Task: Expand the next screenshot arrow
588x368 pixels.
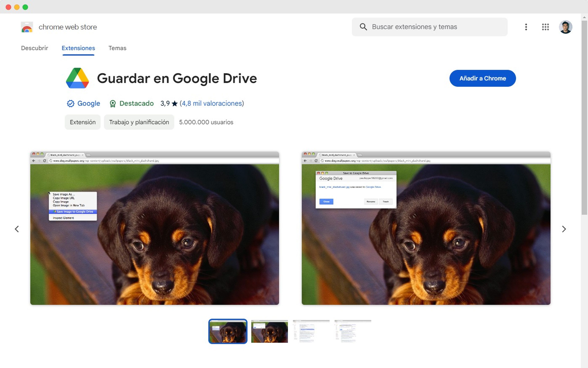Action: click(x=563, y=229)
